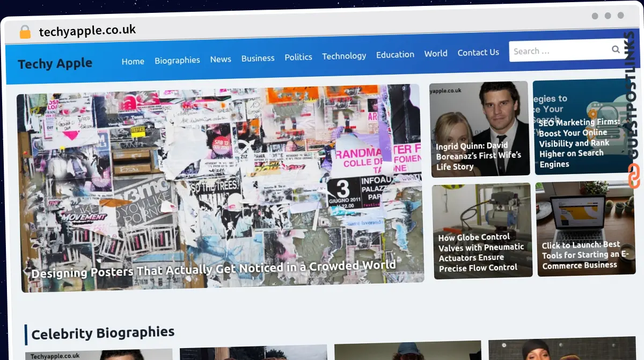The width and height of the screenshot is (644, 360).
Task: Click the search magnifier icon
Action: pyautogui.click(x=616, y=49)
